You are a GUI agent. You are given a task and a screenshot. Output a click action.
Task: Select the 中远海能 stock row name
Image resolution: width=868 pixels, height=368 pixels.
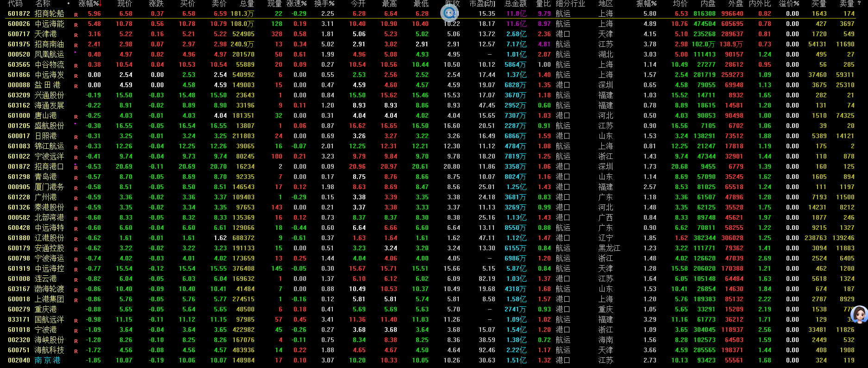pos(50,24)
